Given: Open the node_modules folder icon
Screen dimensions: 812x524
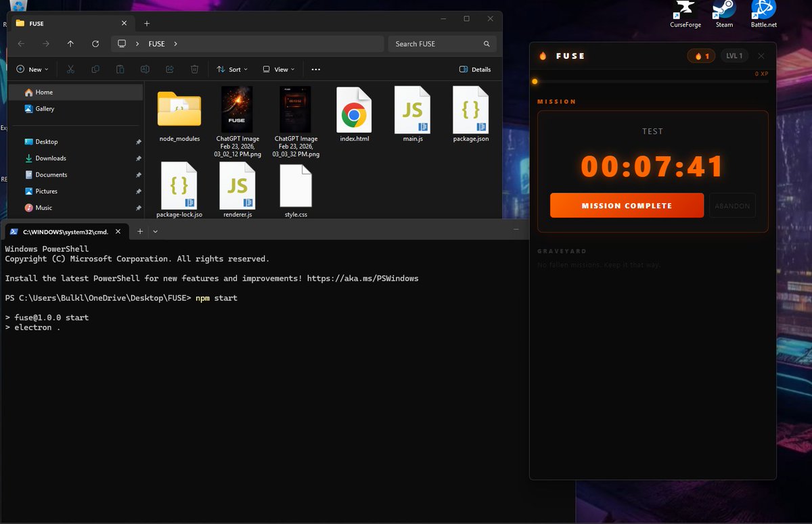Looking at the screenshot, I should [179, 110].
